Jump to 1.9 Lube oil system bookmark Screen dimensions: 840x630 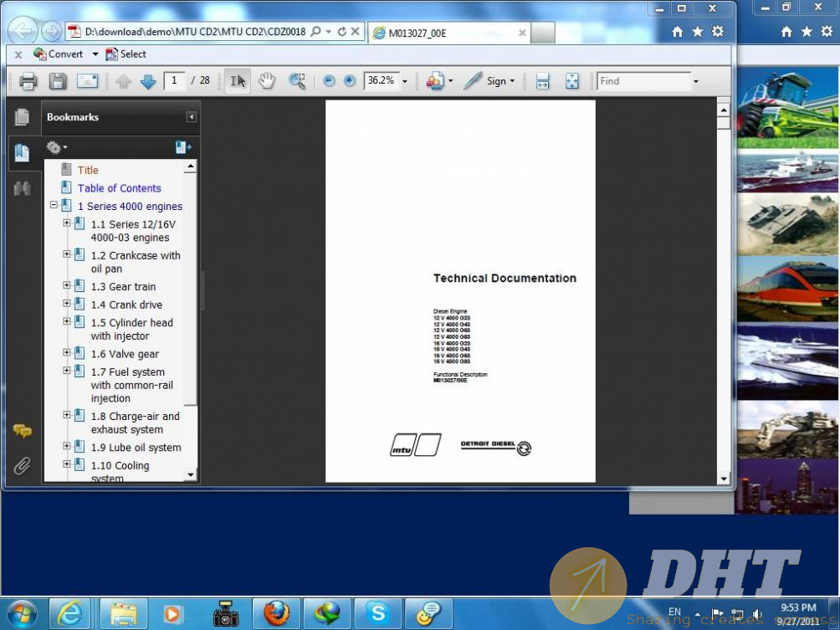pos(136,448)
